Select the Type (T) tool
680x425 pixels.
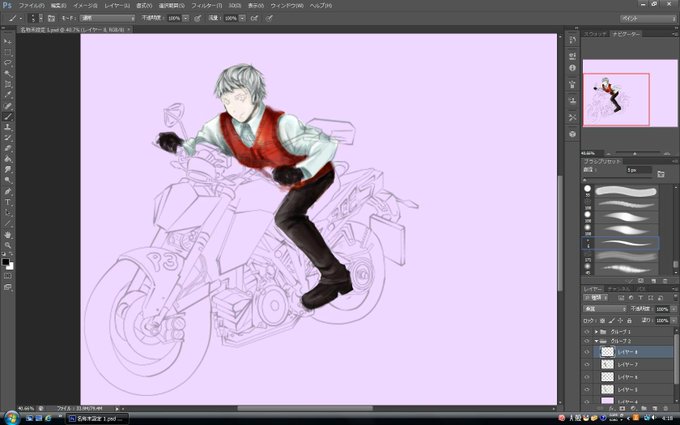tap(8, 202)
